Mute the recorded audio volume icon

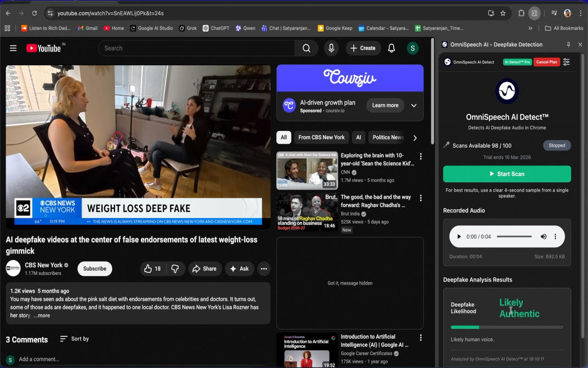click(543, 236)
